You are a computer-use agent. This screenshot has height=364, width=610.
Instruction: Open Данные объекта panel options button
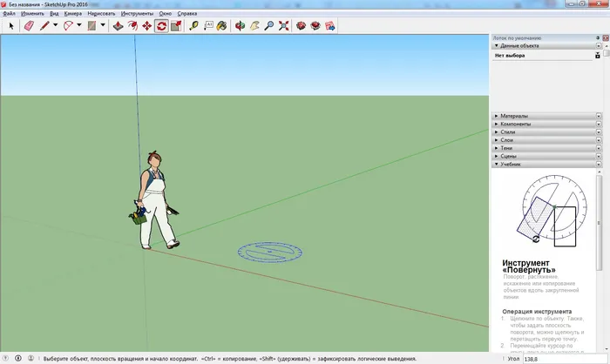[x=599, y=46]
